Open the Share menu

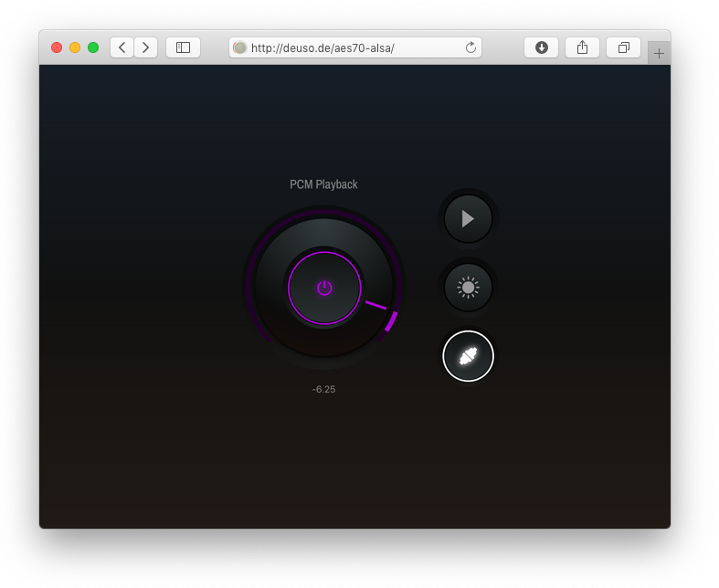point(582,47)
